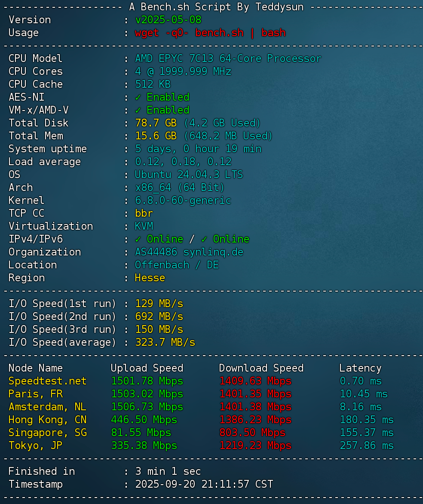This screenshot has width=423, height=504.
Task: Click the Speedtest.net node name
Action: point(47,381)
